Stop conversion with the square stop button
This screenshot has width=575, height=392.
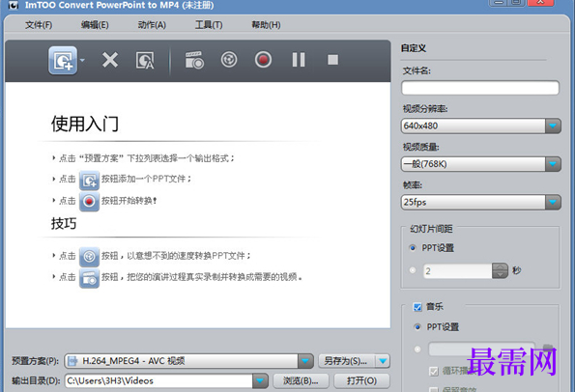click(332, 59)
